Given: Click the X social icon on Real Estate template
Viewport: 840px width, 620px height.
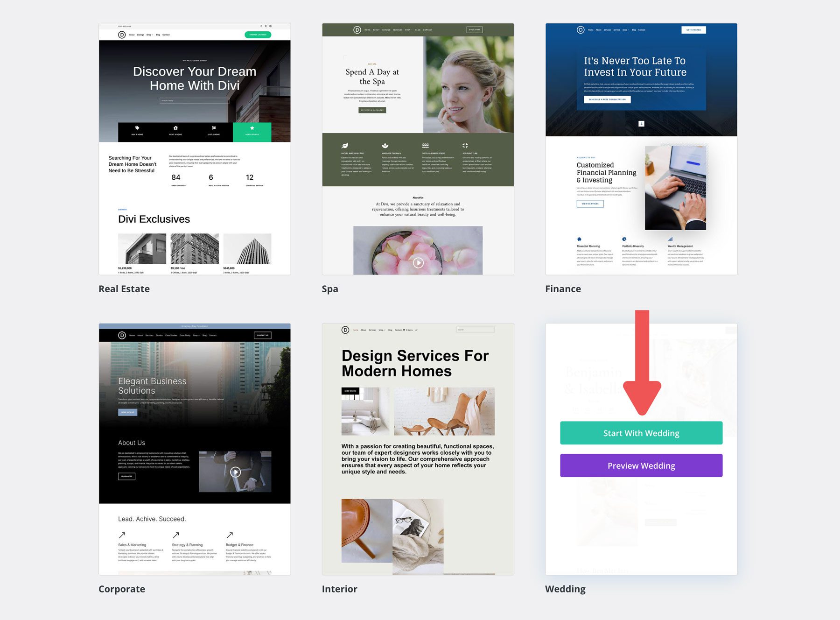Looking at the screenshot, I should (266, 26).
